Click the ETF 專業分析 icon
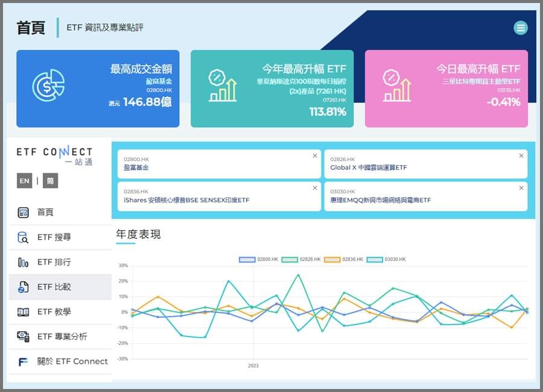Viewport: 543px width, 392px height. (23, 337)
